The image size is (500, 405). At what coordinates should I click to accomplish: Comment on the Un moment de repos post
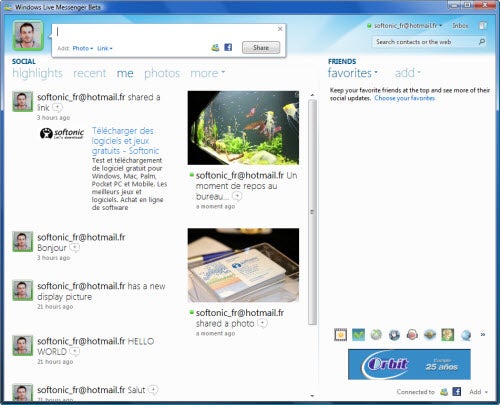click(x=237, y=196)
